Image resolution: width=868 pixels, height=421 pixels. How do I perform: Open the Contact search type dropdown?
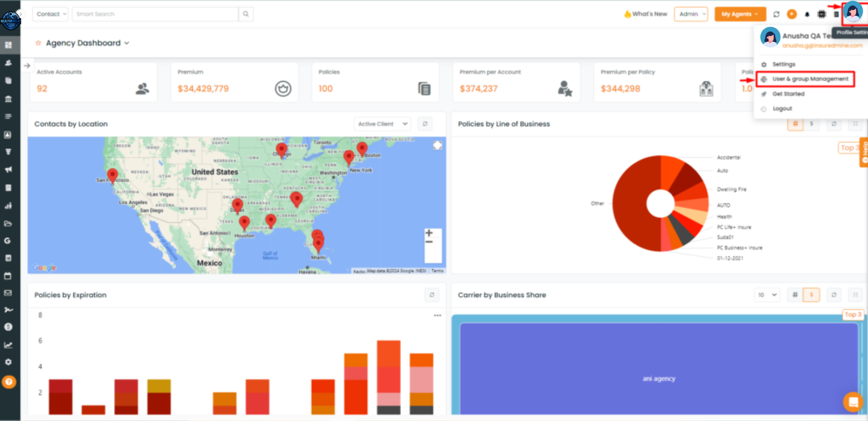50,14
